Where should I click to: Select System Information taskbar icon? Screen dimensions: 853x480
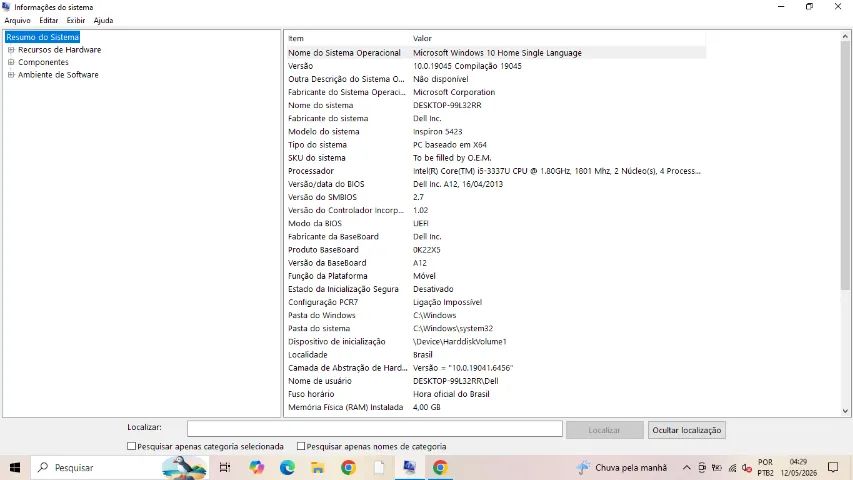point(410,467)
